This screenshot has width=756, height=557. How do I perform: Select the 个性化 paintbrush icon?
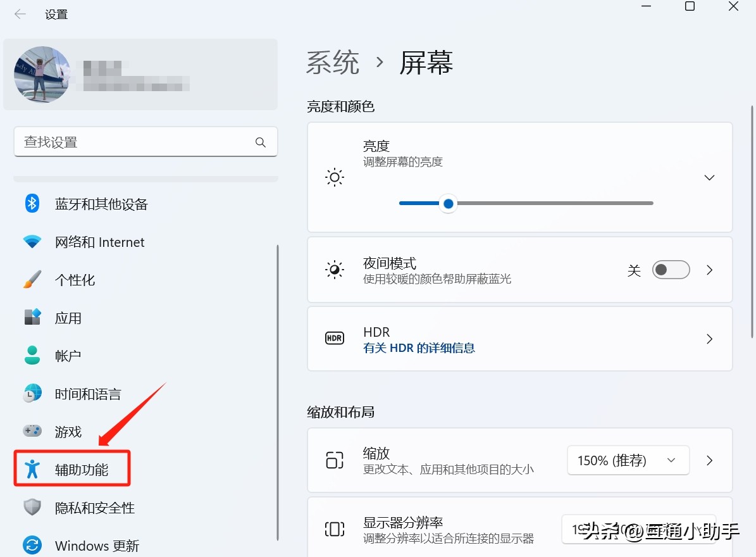(32, 280)
